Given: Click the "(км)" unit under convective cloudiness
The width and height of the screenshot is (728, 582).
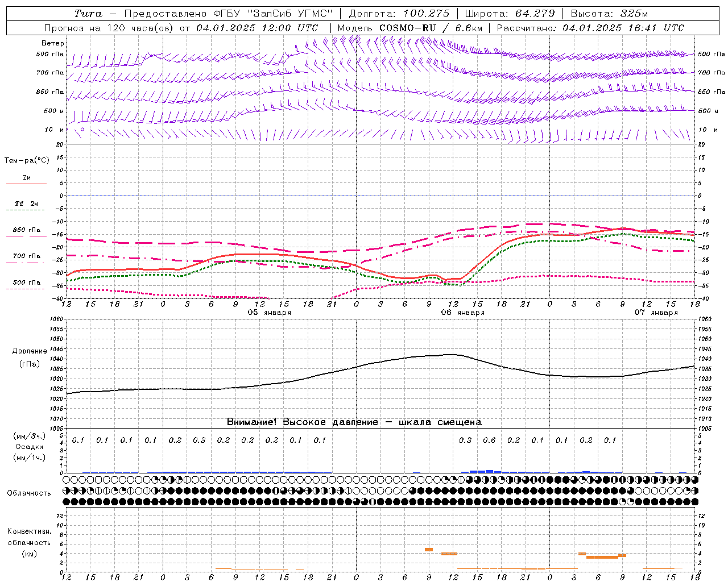Looking at the screenshot, I should pyautogui.click(x=30, y=554).
